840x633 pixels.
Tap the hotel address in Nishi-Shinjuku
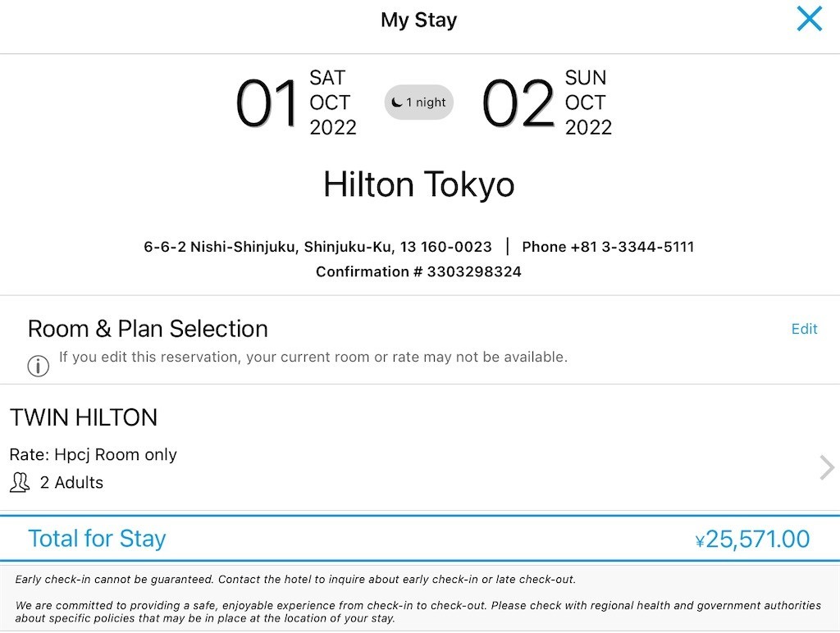tap(317, 247)
